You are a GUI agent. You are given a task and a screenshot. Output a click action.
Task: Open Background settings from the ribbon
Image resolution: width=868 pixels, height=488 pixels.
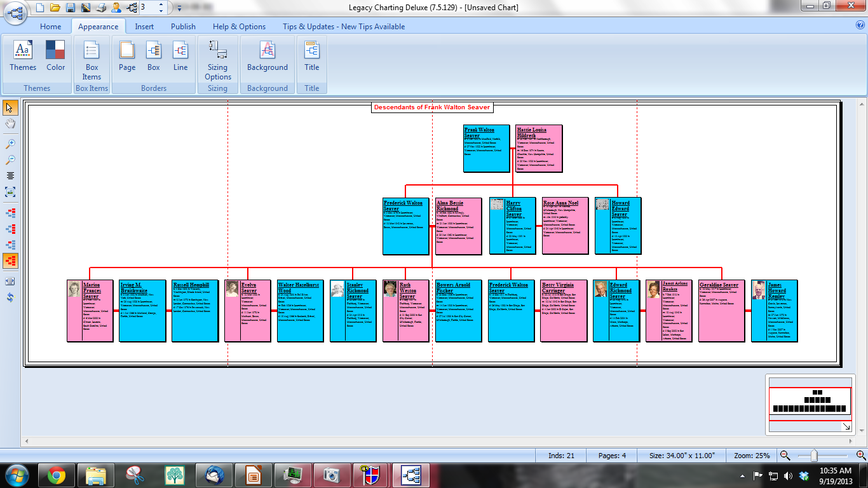click(267, 57)
